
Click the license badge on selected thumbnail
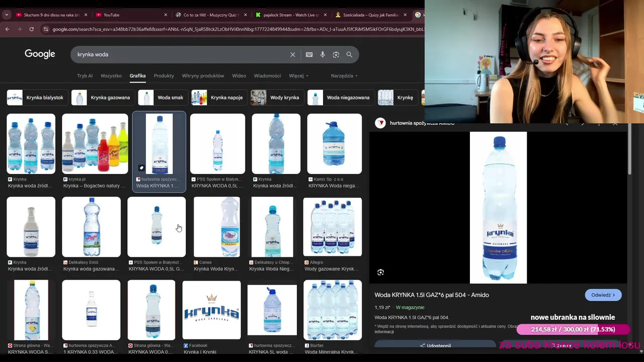pyautogui.click(x=141, y=168)
